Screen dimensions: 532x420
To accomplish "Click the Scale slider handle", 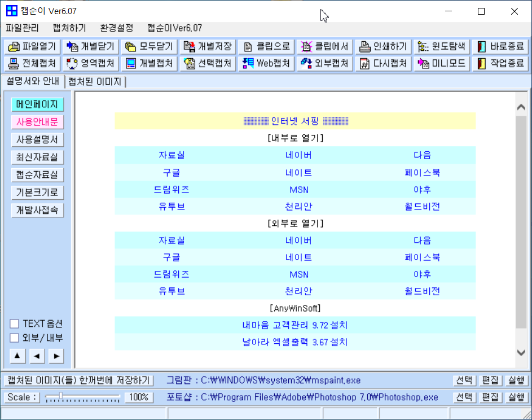I will pos(61,396).
